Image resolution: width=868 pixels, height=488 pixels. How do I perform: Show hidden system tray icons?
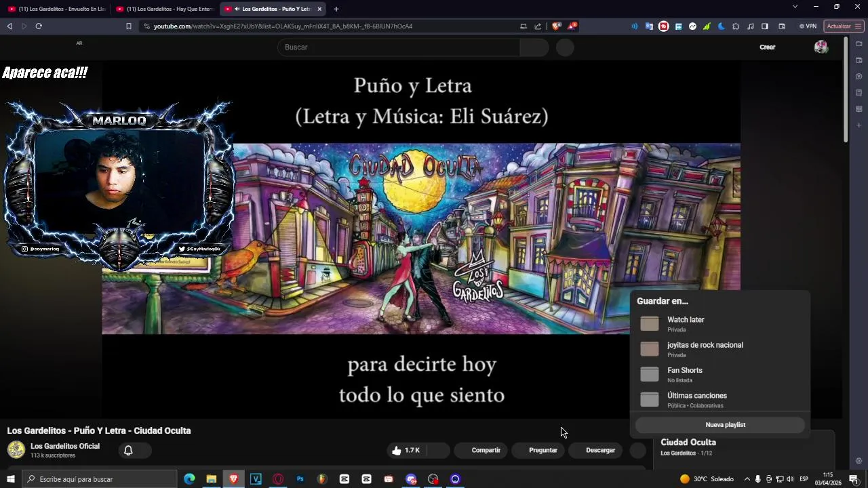[x=747, y=479]
